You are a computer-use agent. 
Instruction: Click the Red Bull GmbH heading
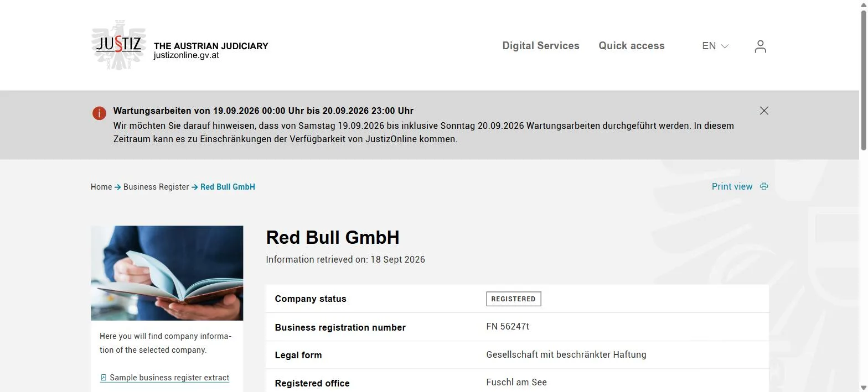click(x=333, y=237)
